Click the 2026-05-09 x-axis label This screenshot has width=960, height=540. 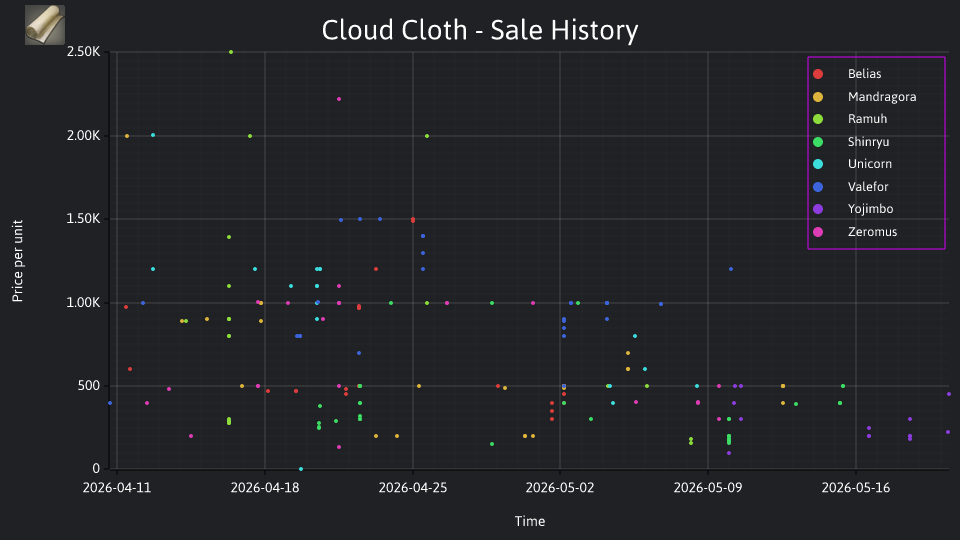coord(708,488)
